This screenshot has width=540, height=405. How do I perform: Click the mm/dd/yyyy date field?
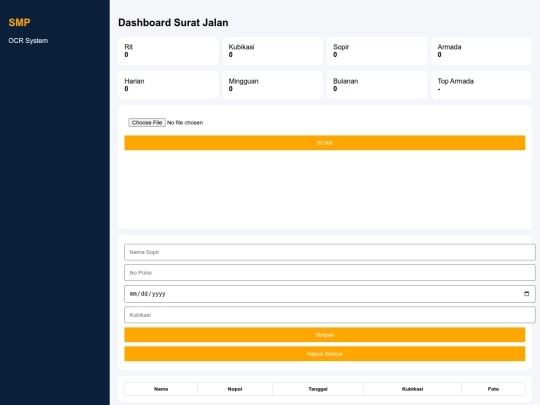pos(330,294)
